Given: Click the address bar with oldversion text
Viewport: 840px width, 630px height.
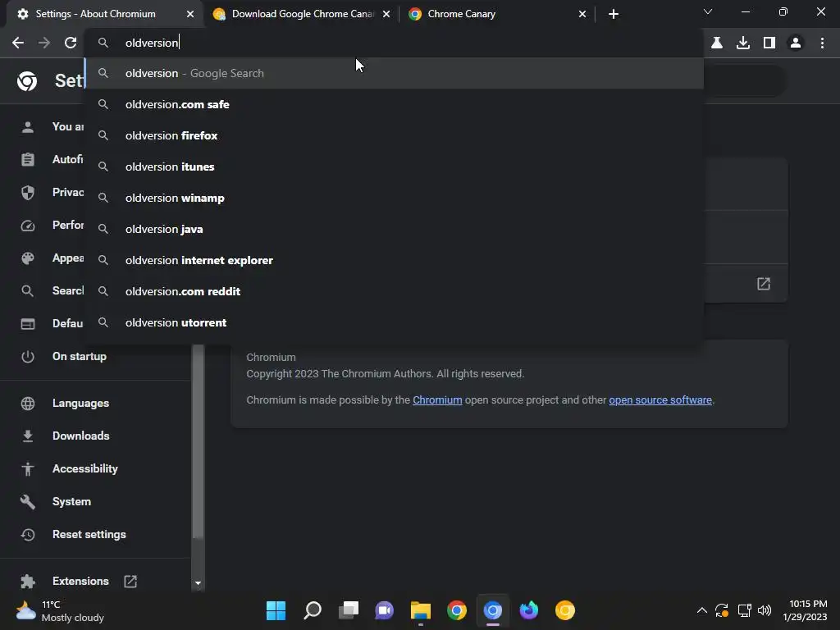Looking at the screenshot, I should click(394, 43).
